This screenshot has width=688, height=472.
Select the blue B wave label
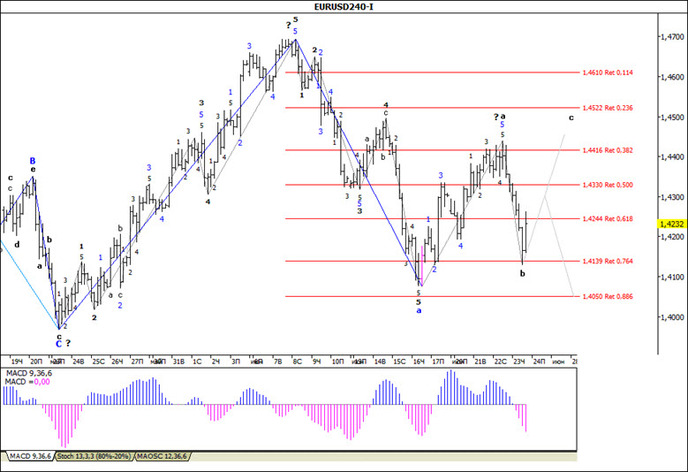(x=32, y=161)
